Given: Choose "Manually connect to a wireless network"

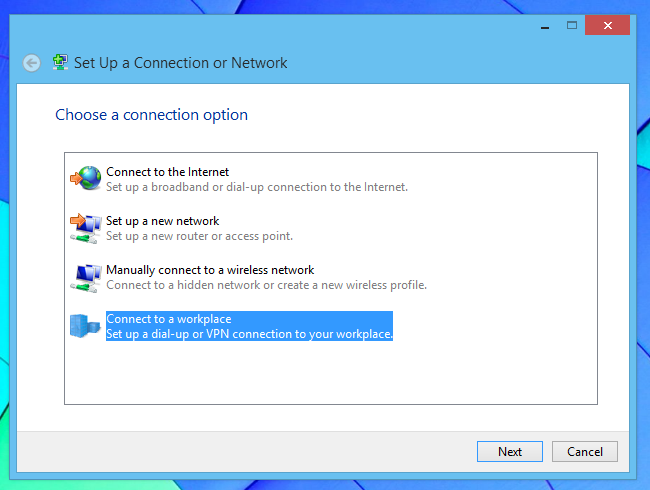Looking at the screenshot, I should pos(210,270).
